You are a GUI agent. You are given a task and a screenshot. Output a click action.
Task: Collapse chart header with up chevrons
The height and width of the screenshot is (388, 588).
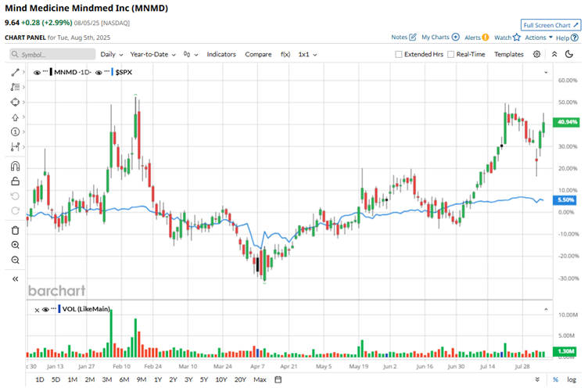coord(554,55)
